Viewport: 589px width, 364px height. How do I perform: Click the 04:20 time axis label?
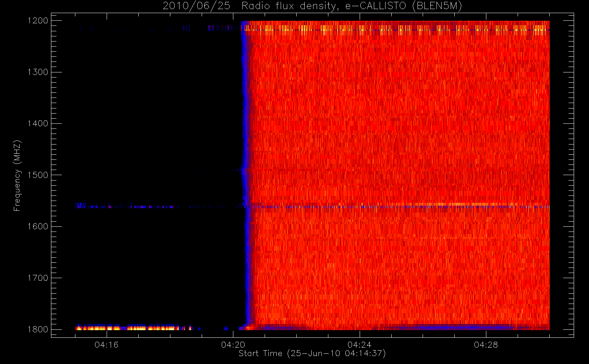point(233,345)
